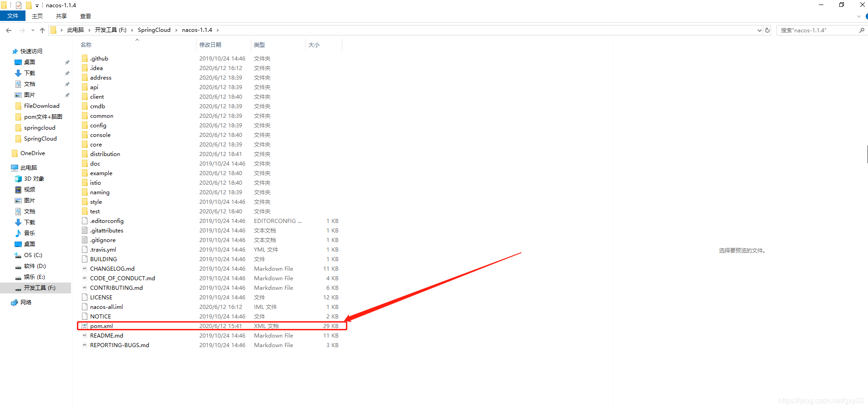Image resolution: width=868 pixels, height=409 pixels.
Task: Select the client folder icon
Action: click(x=85, y=96)
